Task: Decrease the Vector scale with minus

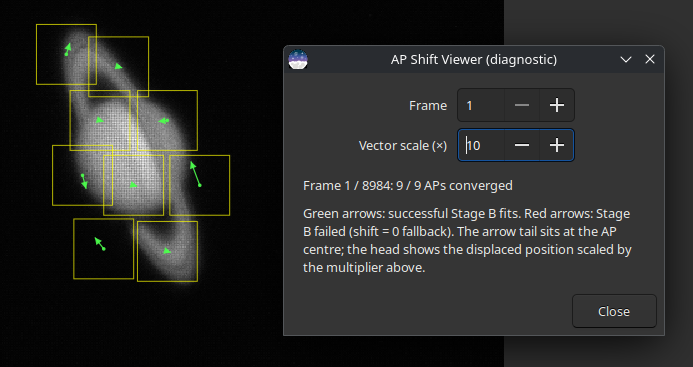Action: pos(522,145)
